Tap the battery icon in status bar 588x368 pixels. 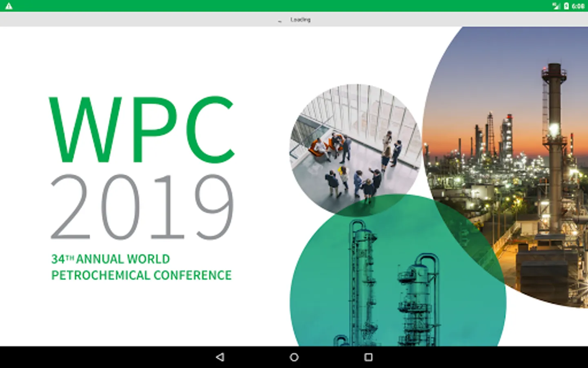(x=566, y=6)
